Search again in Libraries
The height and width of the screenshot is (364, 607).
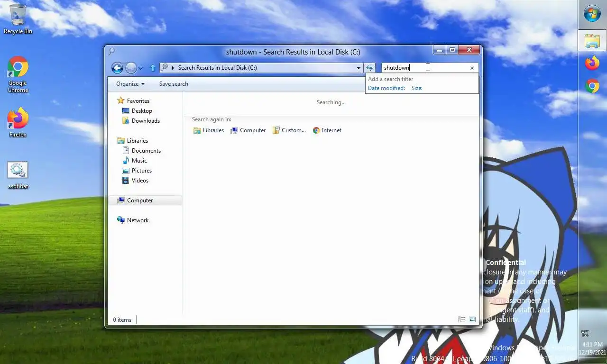209,130
